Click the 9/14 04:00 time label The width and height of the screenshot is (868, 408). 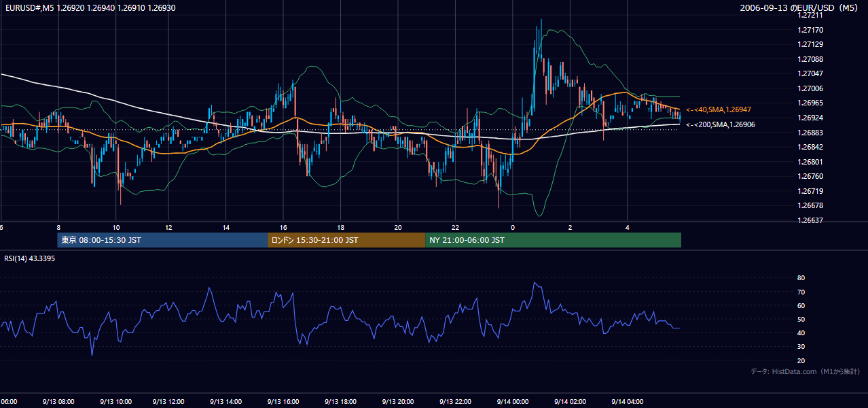click(628, 401)
